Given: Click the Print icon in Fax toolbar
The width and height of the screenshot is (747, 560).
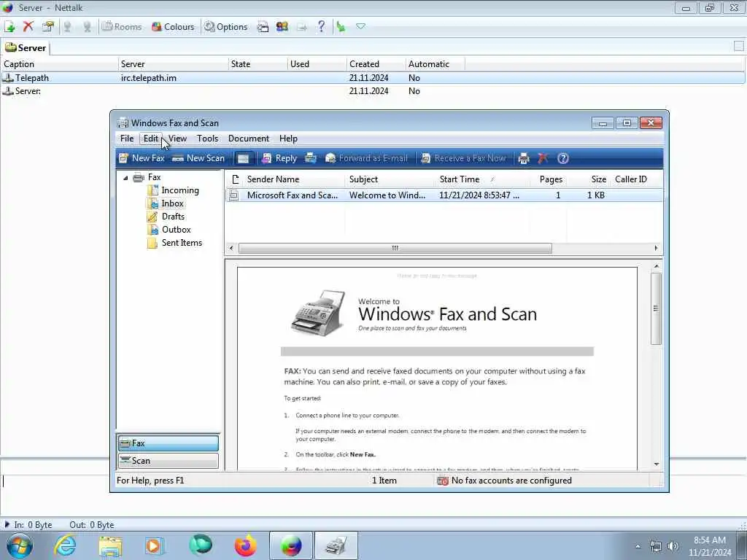Looking at the screenshot, I should click(x=524, y=158).
